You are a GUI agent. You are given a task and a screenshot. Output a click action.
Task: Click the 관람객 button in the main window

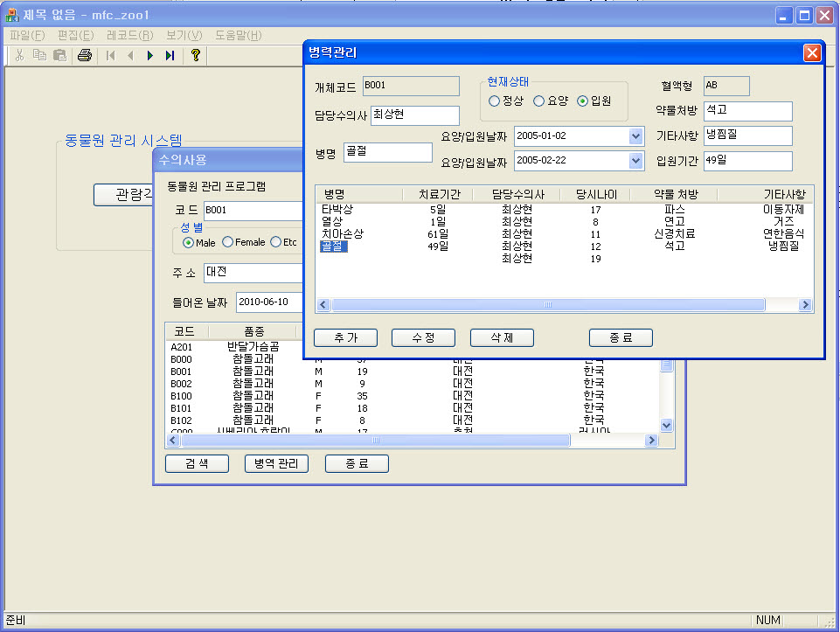pos(124,195)
